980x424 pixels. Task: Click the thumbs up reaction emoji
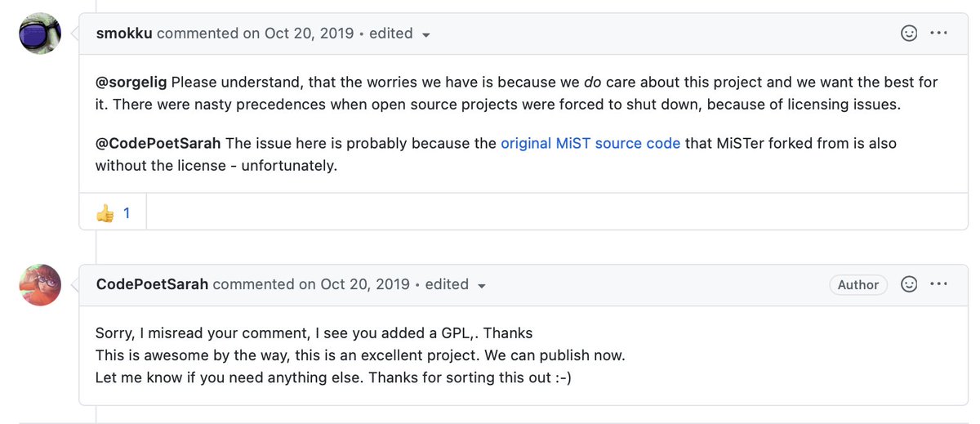(105, 213)
